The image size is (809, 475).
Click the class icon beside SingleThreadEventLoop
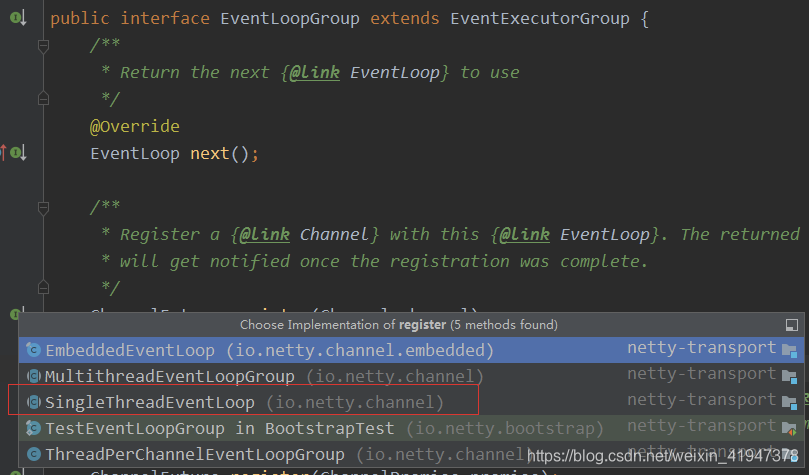33,402
